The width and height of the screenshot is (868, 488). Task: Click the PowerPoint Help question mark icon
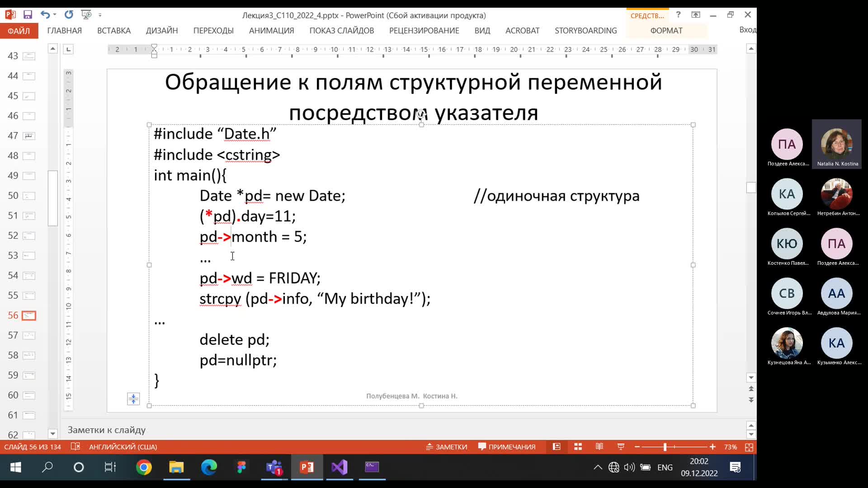678,14
